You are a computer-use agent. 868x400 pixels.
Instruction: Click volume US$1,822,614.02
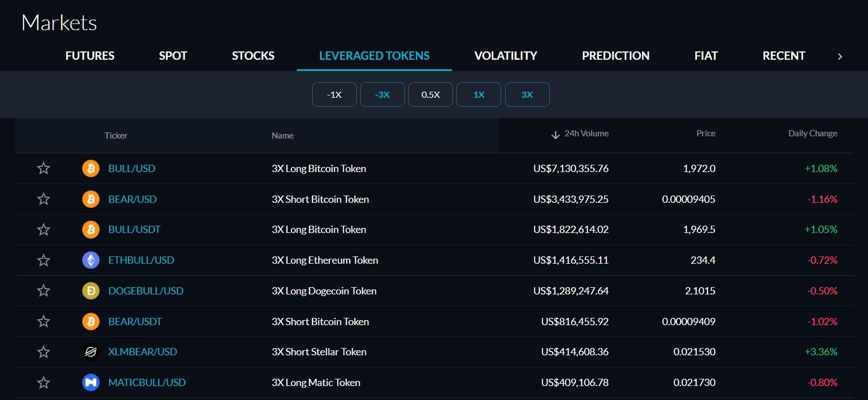coord(571,230)
